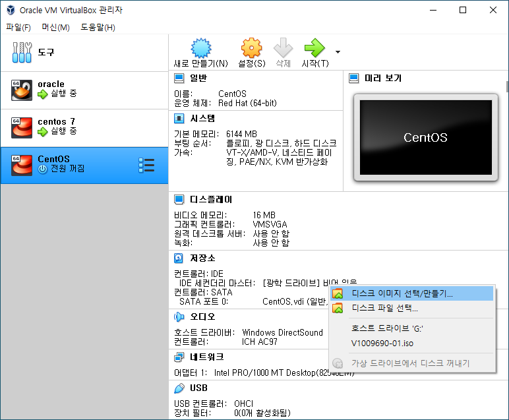Viewport: 509px width, 420px height.
Task: Click the 네트워크 section icon
Action: click(179, 357)
